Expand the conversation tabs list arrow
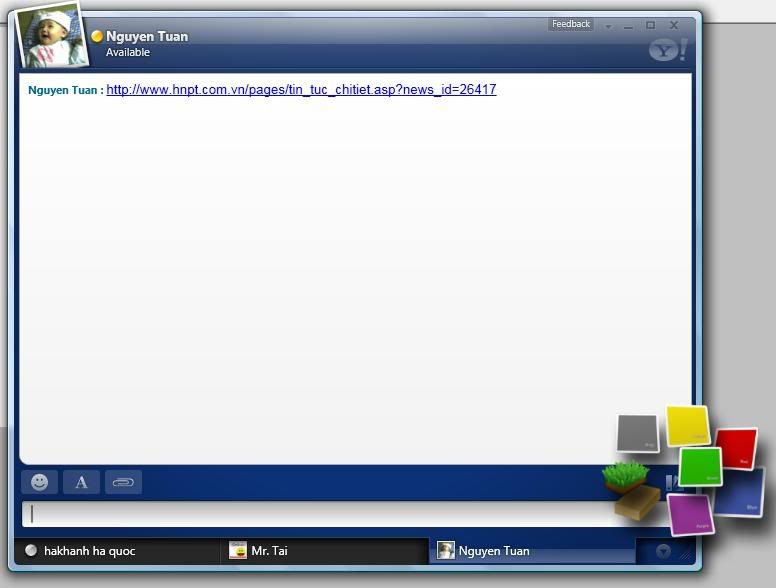 (662, 551)
